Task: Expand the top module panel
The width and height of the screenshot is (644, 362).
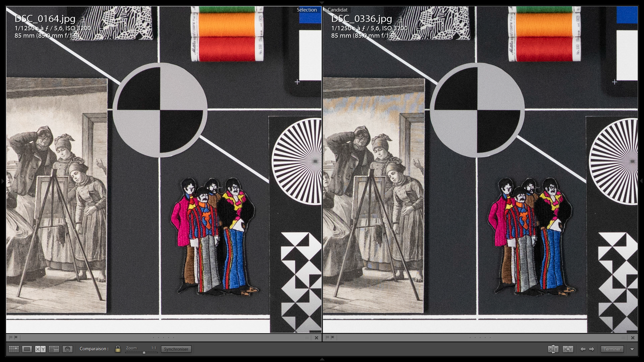Action: point(322,2)
